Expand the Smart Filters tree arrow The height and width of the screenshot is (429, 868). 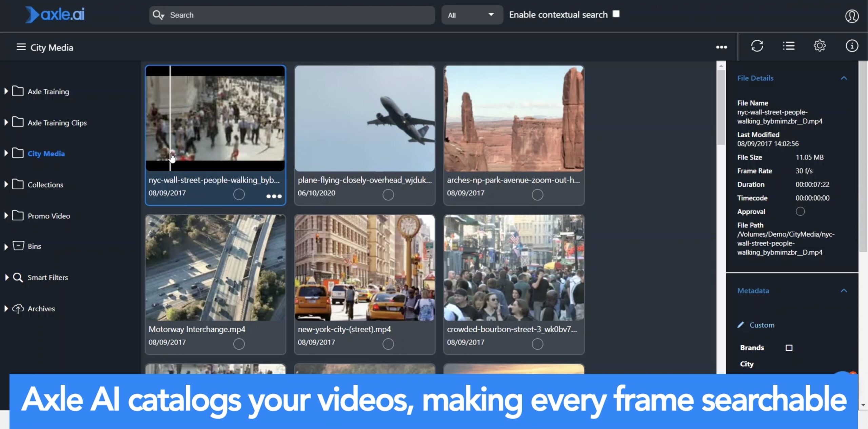(x=6, y=277)
